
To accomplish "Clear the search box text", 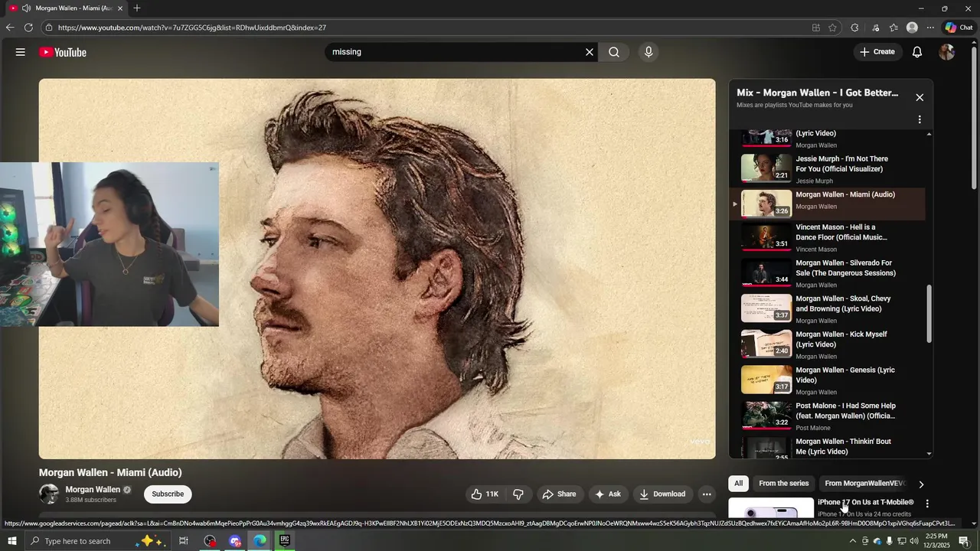I will (x=590, y=52).
